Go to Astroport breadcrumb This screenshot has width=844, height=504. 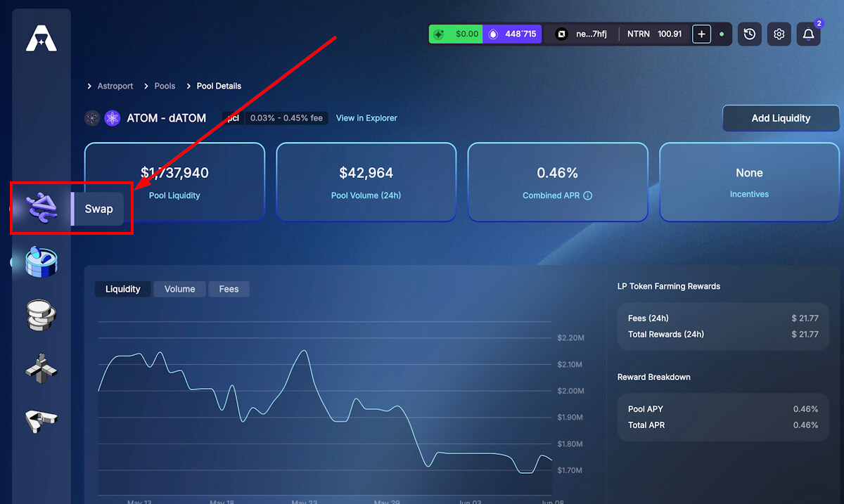pyautogui.click(x=116, y=86)
